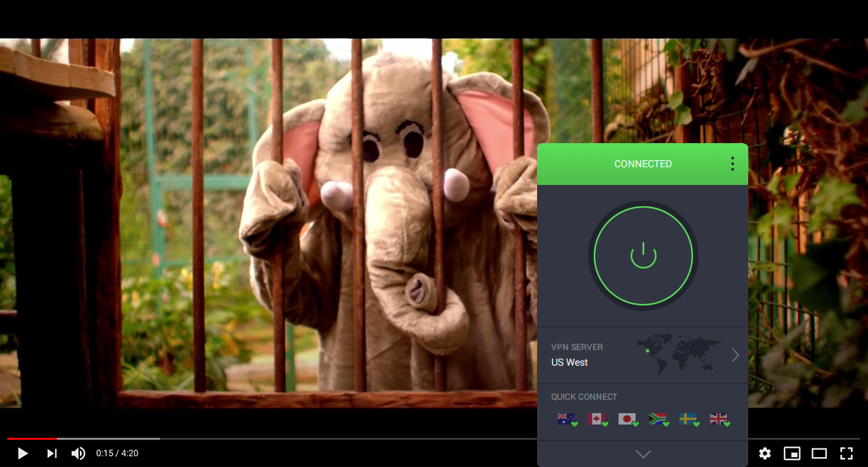The image size is (868, 467).
Task: Enable miniplayer mode
Action: pyautogui.click(x=791, y=454)
